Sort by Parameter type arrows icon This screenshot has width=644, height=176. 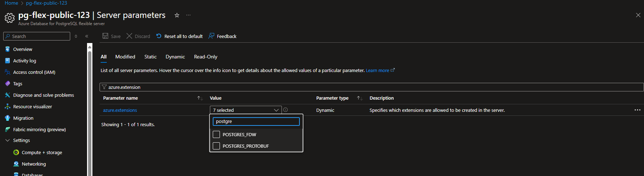[360, 98]
